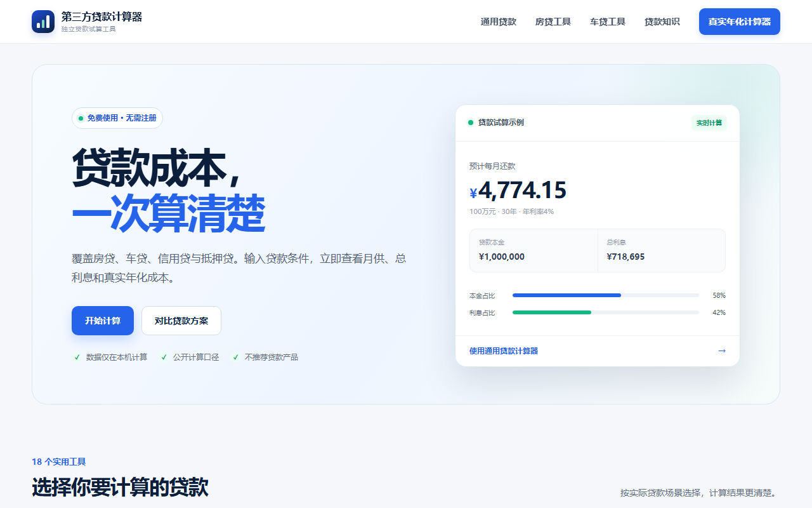This screenshot has height=508, width=812.
Task: Click the checkmark before 不推荐贷款产品
Action: (236, 358)
